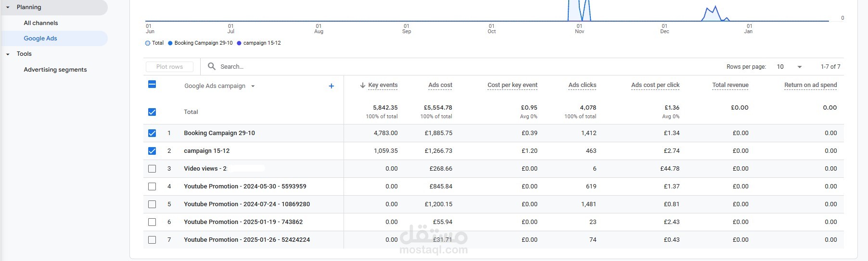Click the campaign 15-12 legend dot
The image size is (868, 261).
(239, 43)
